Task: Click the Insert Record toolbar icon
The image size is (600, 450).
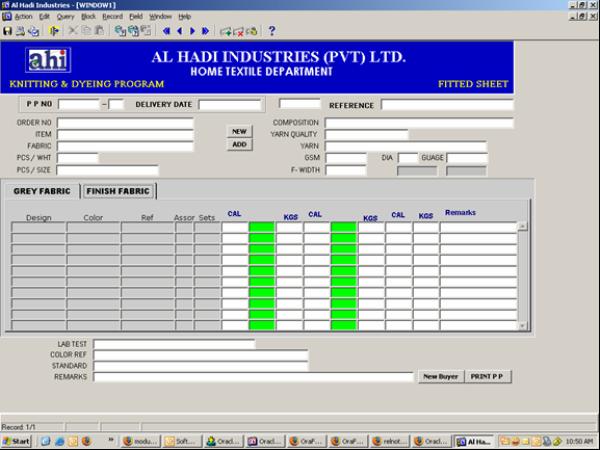Action: point(225,31)
